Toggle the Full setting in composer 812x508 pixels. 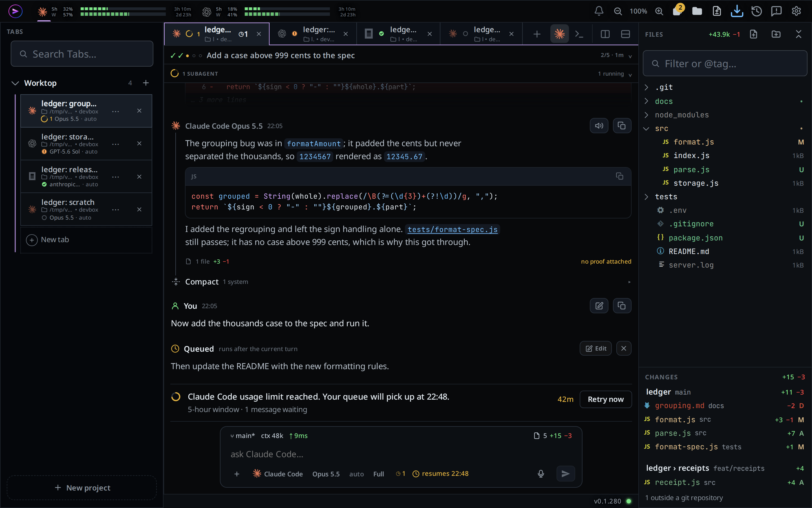(x=378, y=474)
